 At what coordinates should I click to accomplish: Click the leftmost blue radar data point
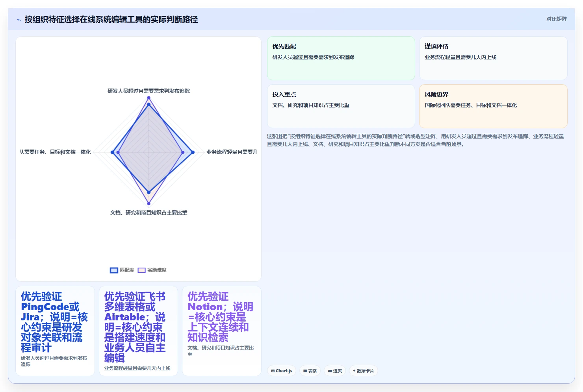113,152
